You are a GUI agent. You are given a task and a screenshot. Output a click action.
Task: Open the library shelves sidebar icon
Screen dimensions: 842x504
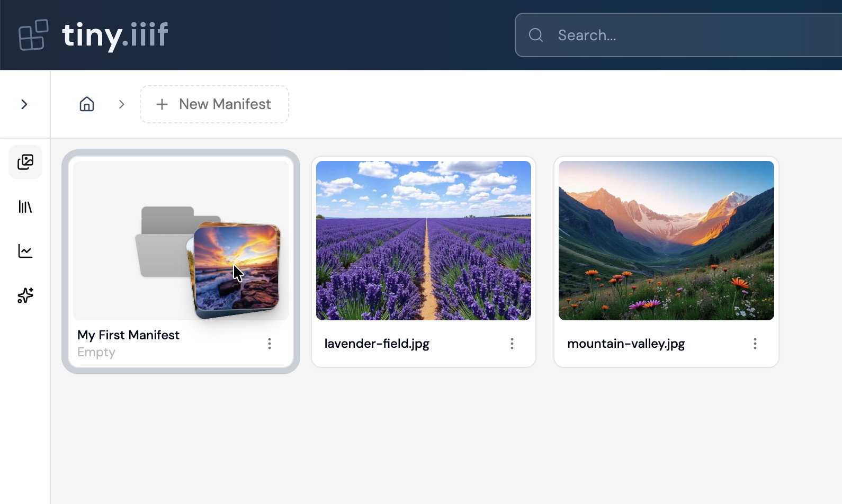click(x=25, y=206)
